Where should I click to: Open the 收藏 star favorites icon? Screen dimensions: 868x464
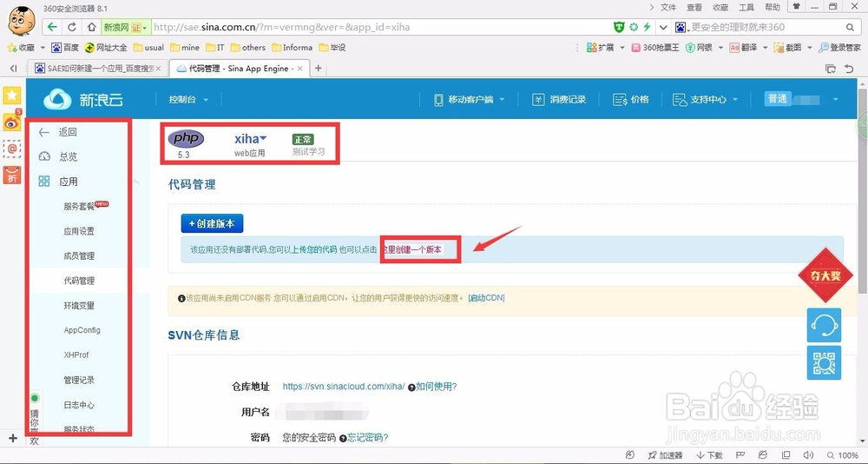[21, 48]
